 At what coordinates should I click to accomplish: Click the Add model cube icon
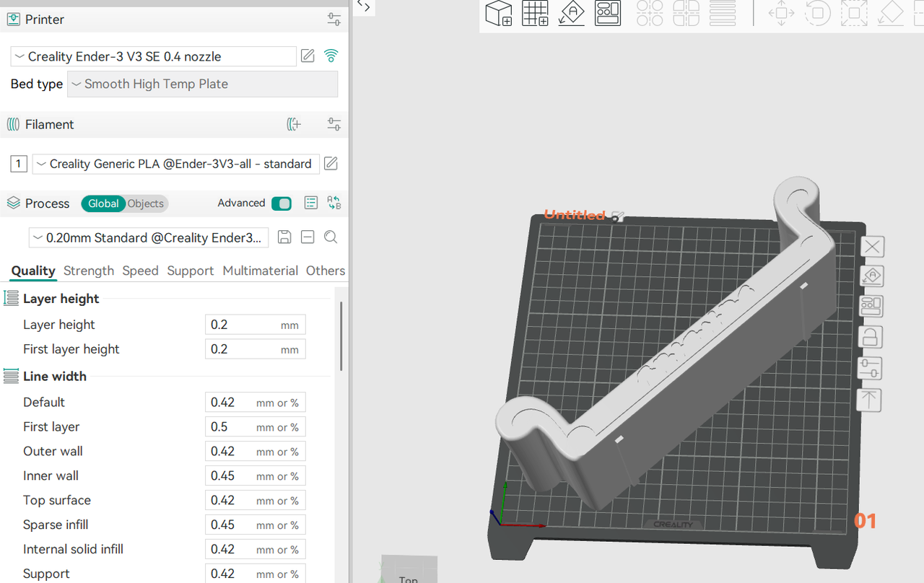pos(499,13)
